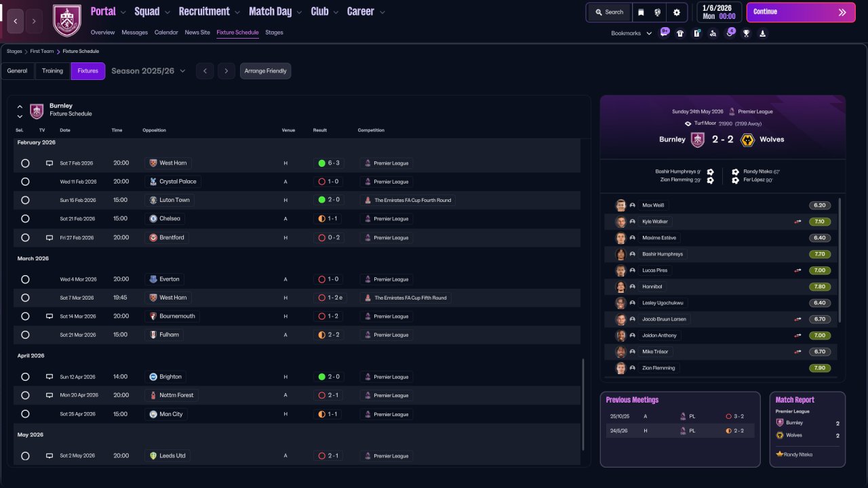Switch to the Calendar tab
868x488 pixels.
point(166,33)
